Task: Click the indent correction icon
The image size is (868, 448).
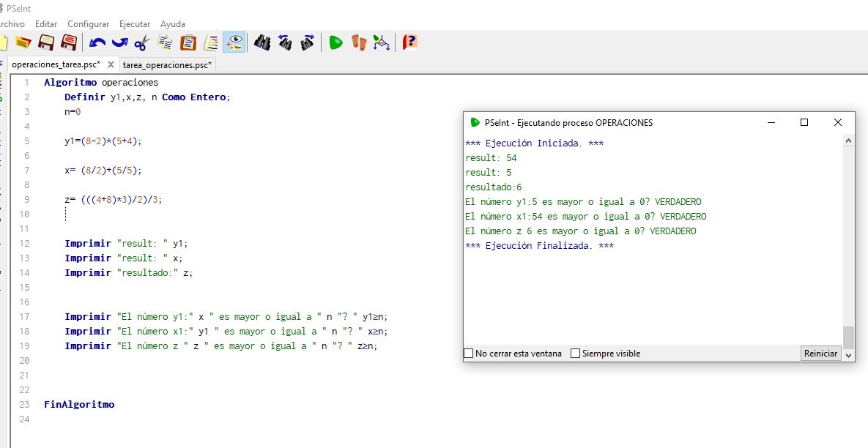Action: (x=211, y=42)
